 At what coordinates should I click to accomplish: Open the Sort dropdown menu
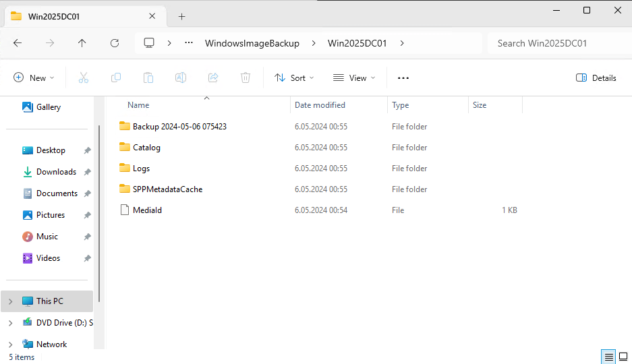click(x=295, y=78)
